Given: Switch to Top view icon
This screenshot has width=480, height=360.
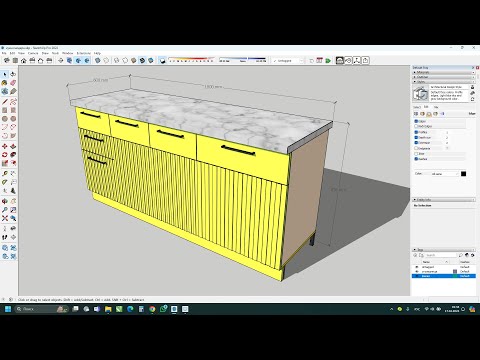Looking at the screenshot, I should 15,60.
